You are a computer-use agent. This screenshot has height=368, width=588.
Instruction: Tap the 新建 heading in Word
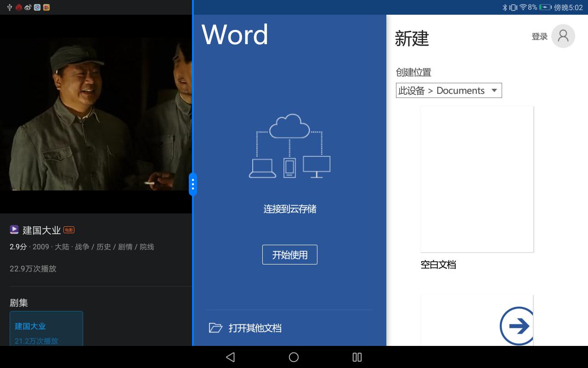(412, 39)
